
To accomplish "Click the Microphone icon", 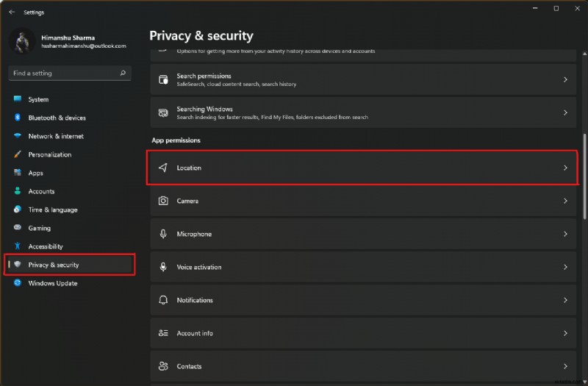I will point(163,234).
